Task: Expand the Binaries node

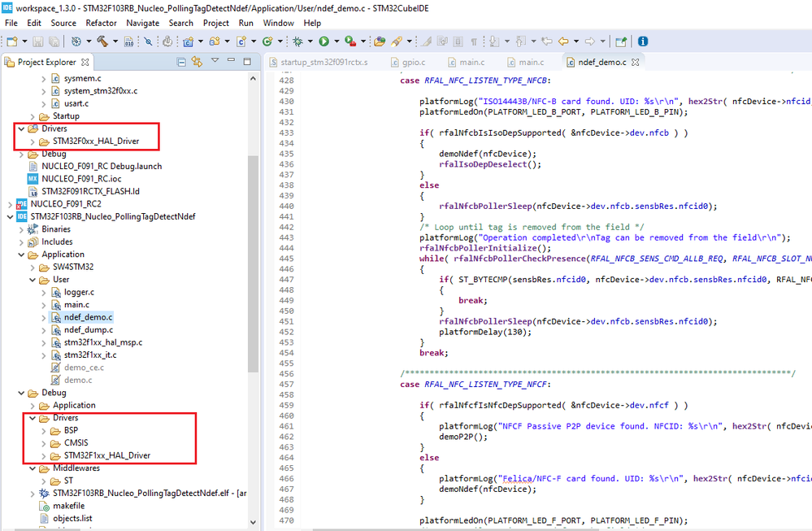Action: coord(21,229)
